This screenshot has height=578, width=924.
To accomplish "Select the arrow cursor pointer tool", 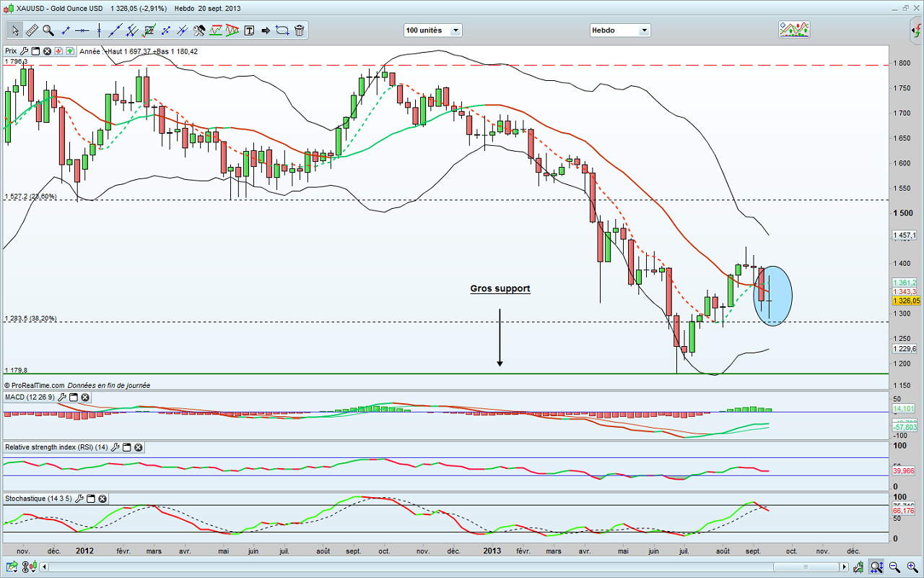I will [x=14, y=30].
